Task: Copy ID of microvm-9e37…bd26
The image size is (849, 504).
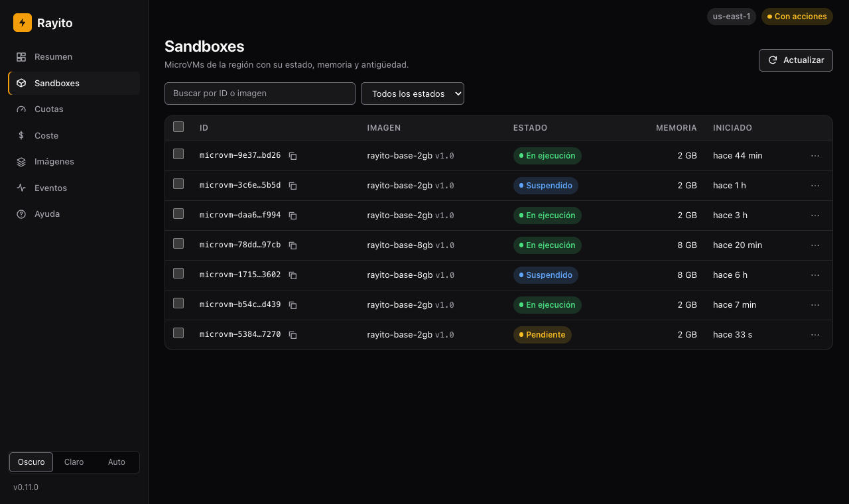Action: pos(293,156)
